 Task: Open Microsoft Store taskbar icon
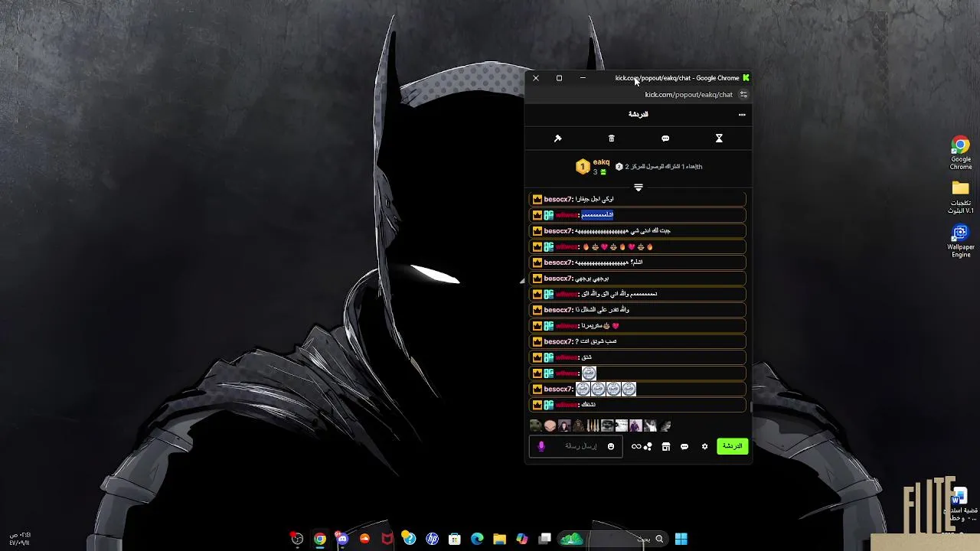(455, 539)
